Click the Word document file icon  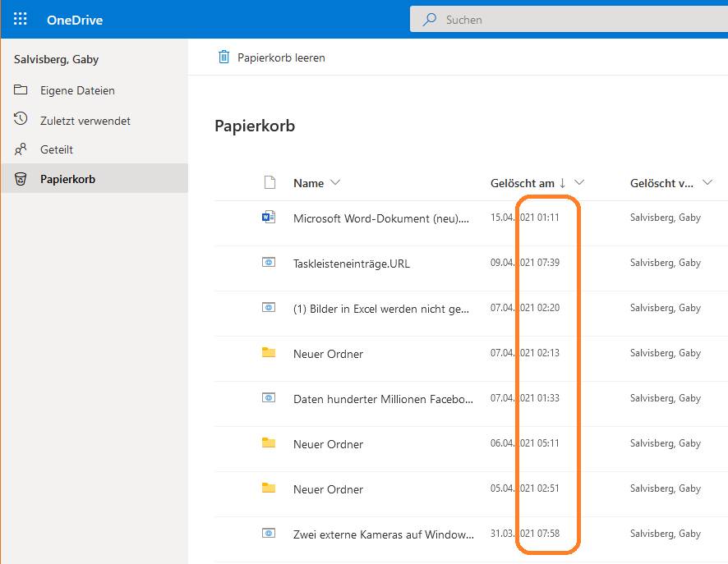click(268, 218)
